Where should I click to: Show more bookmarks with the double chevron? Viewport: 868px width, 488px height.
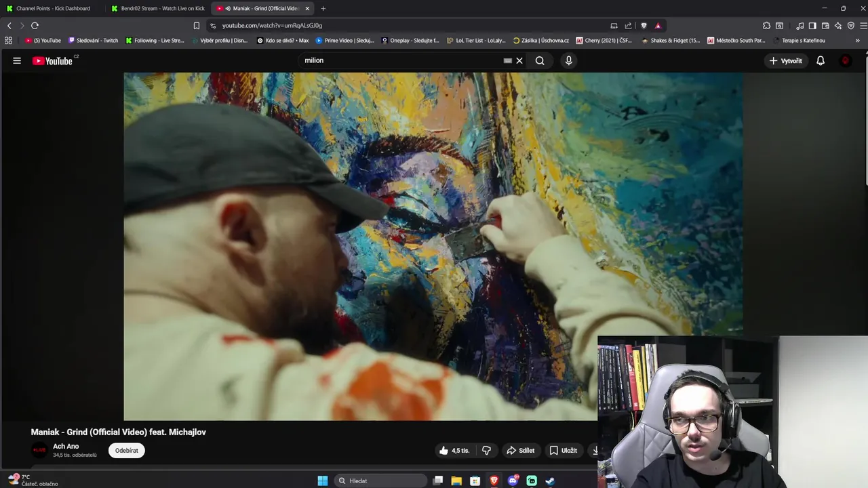pos(857,41)
